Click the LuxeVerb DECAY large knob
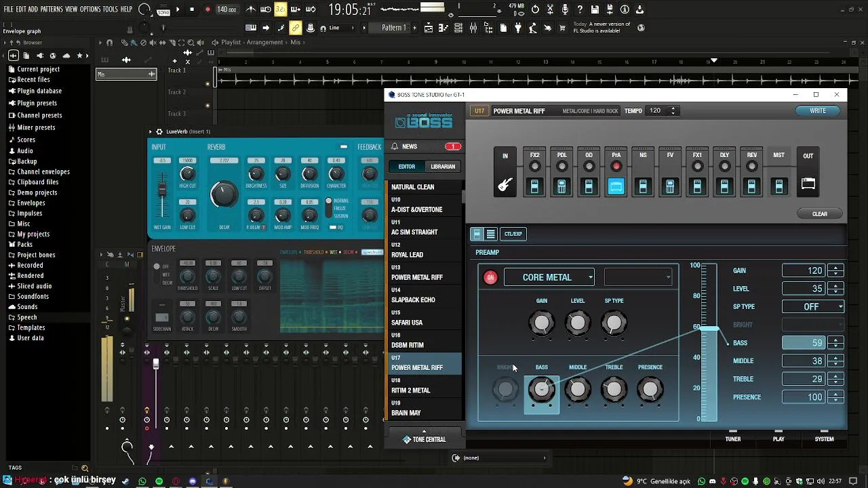Viewport: 868px width, 488px height. click(x=224, y=195)
